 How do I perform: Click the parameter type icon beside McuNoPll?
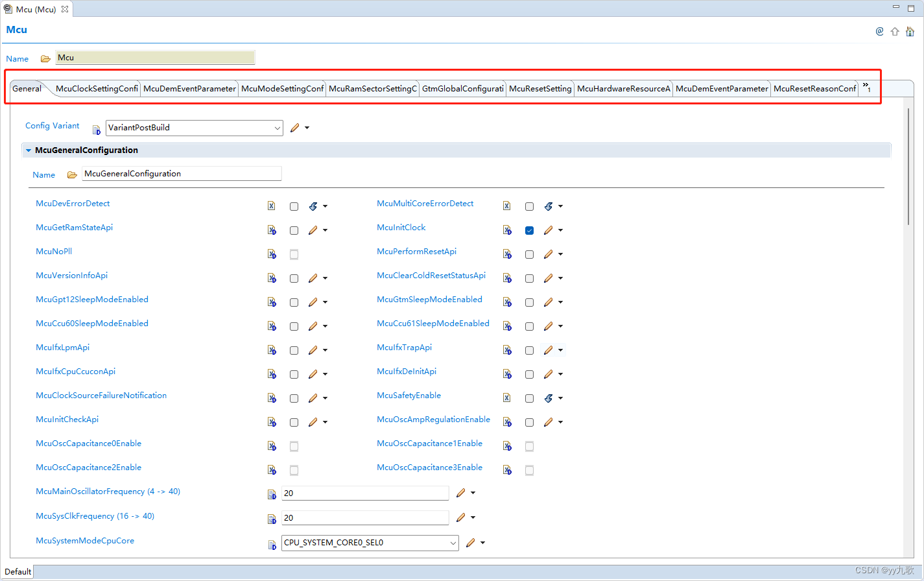(272, 254)
